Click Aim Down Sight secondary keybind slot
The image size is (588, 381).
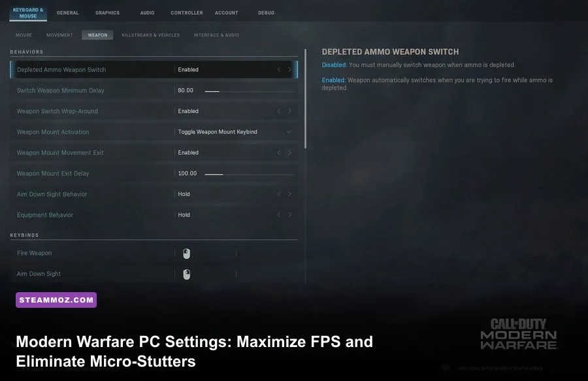pos(267,274)
